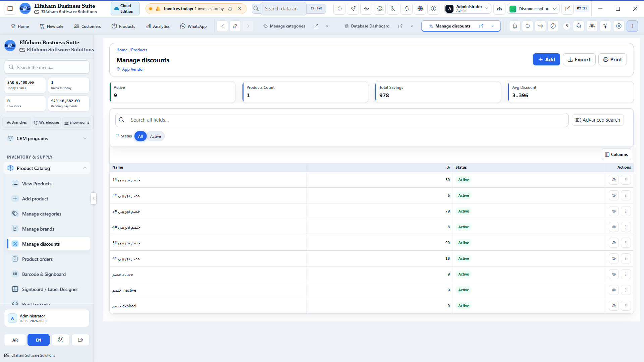The image size is (644, 362).
Task: Collapse the sidebar with the edge chevron
Action: [94, 198]
